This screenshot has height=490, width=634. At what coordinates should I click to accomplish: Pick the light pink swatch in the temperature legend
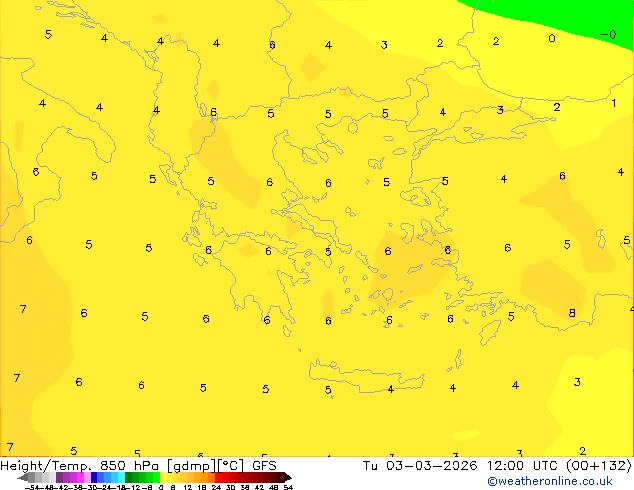[x=87, y=477]
